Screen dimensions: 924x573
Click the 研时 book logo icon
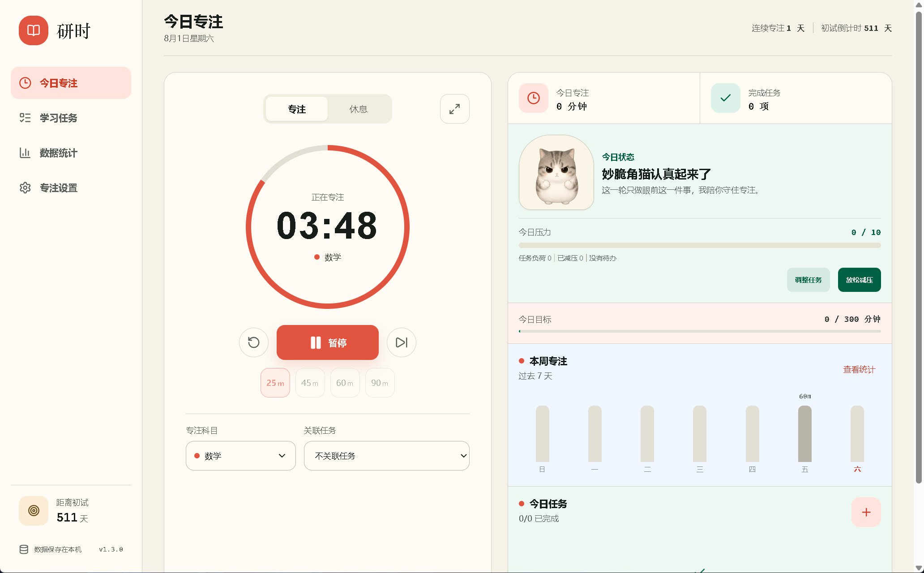click(x=34, y=30)
